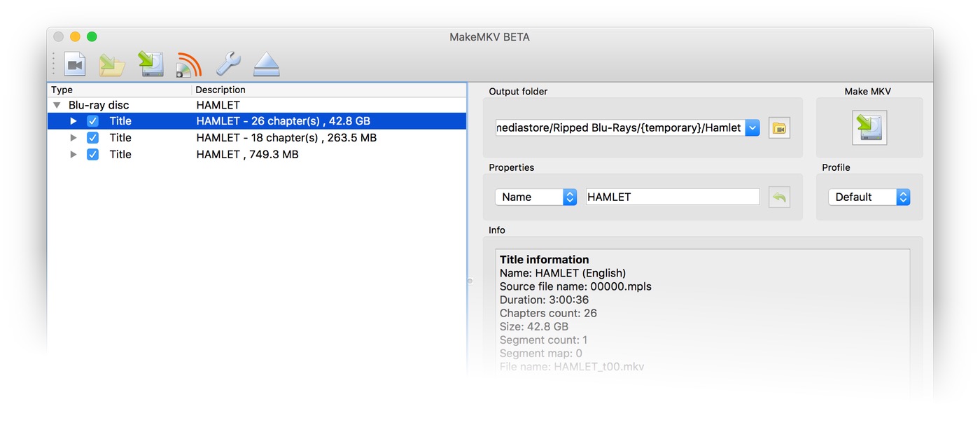Click the large Make MKV button

click(x=869, y=127)
